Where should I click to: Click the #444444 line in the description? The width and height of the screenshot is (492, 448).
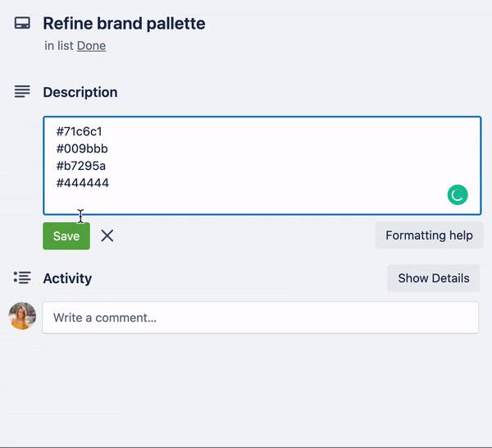click(x=83, y=183)
